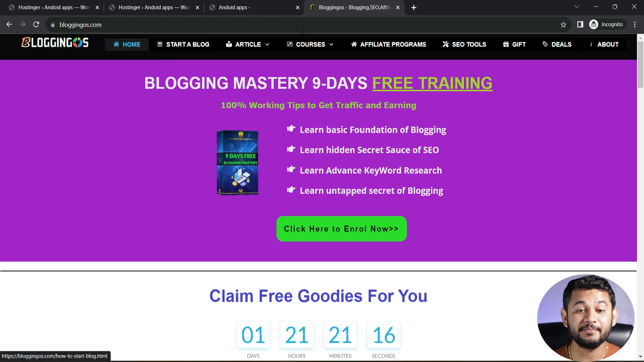The height and width of the screenshot is (362, 644).
Task: Click the Affiliate Programs icon
Action: [x=354, y=44]
